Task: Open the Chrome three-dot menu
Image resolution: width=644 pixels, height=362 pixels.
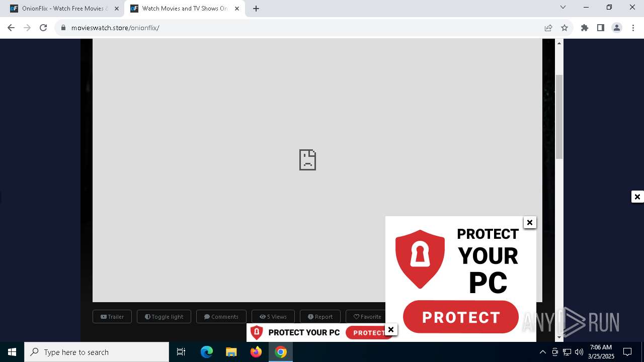Action: (633, 28)
